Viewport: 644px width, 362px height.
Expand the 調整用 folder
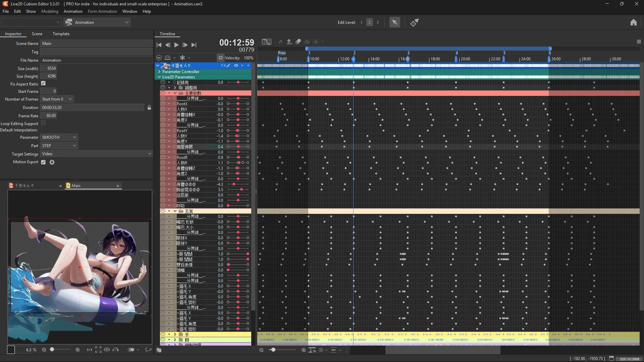(175, 88)
